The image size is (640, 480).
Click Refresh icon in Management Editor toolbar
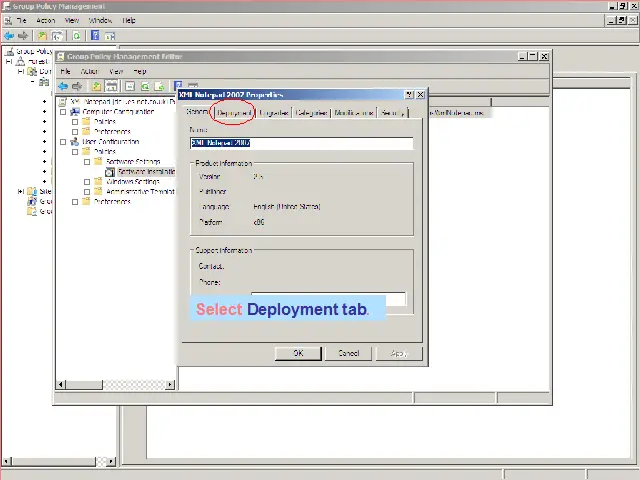pos(145,86)
